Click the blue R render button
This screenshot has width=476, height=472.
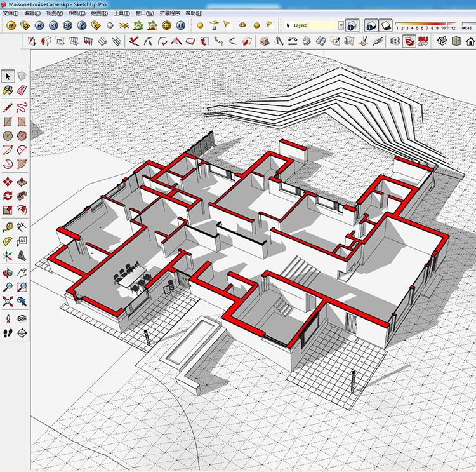pyautogui.click(x=39, y=25)
